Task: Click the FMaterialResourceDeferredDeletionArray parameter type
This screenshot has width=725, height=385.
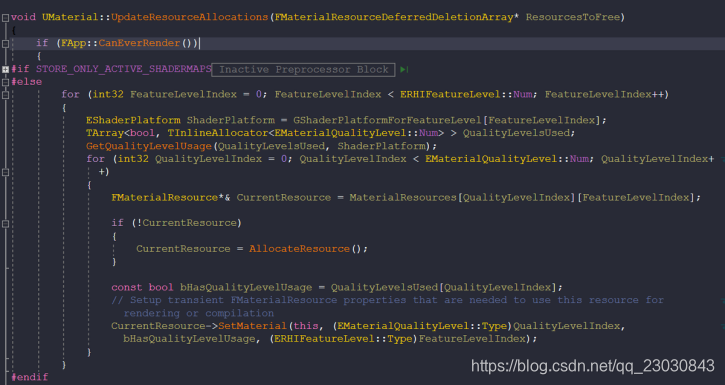Action: 394,18
